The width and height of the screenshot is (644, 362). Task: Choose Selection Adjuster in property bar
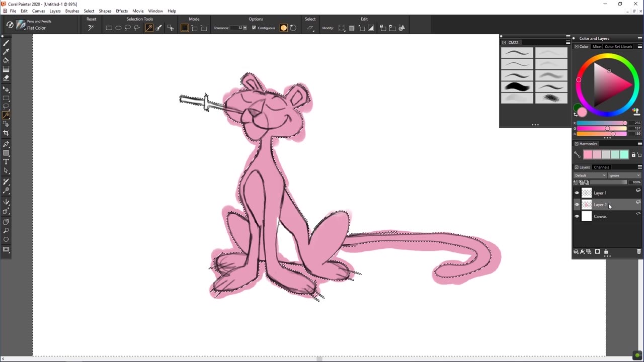(x=171, y=28)
